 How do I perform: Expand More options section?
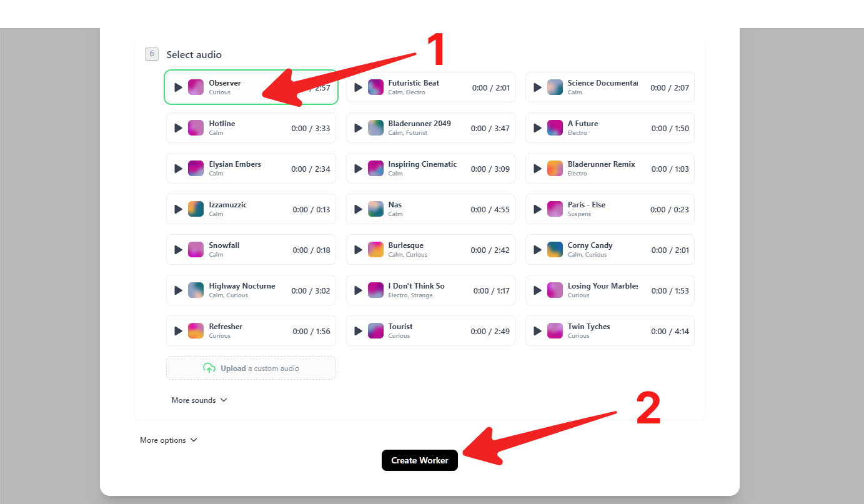tap(163, 440)
